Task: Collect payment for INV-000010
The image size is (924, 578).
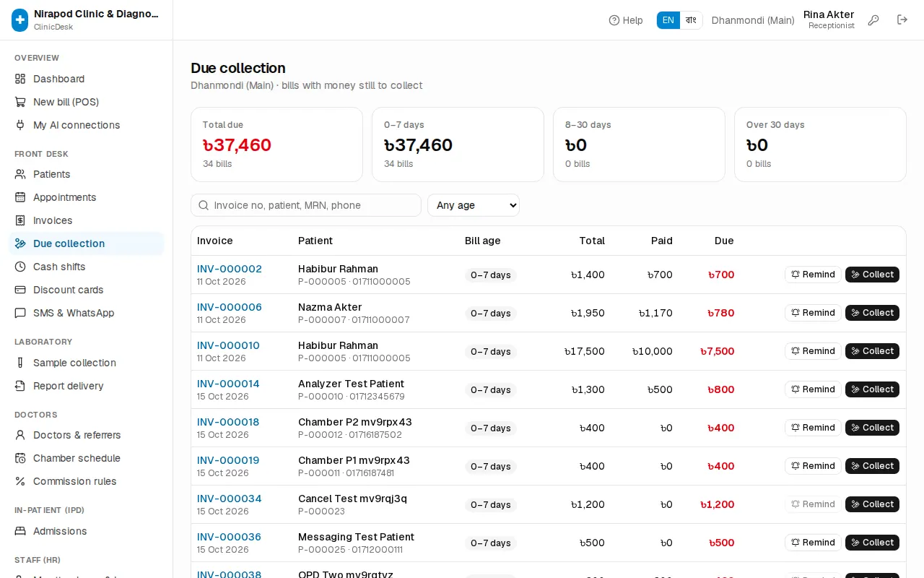Action: [872, 351]
